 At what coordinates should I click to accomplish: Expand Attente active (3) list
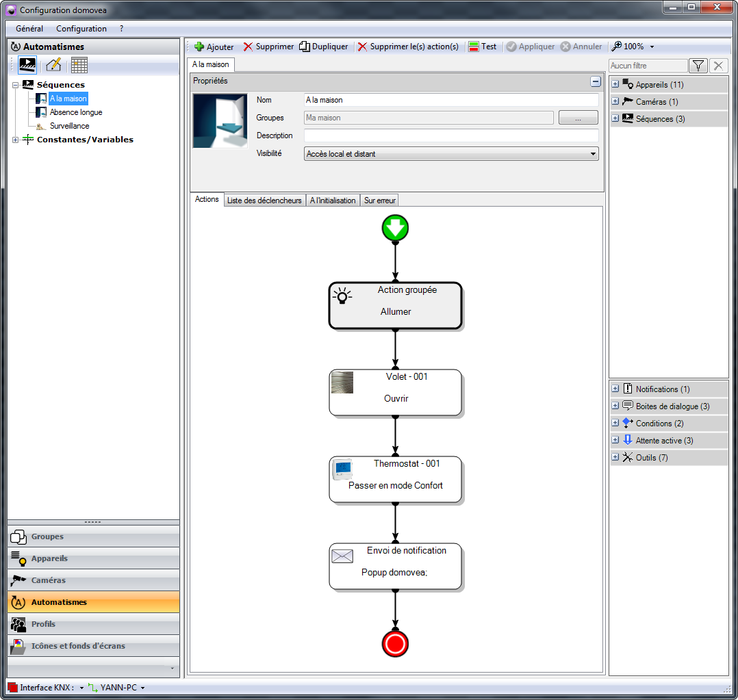[x=615, y=440]
